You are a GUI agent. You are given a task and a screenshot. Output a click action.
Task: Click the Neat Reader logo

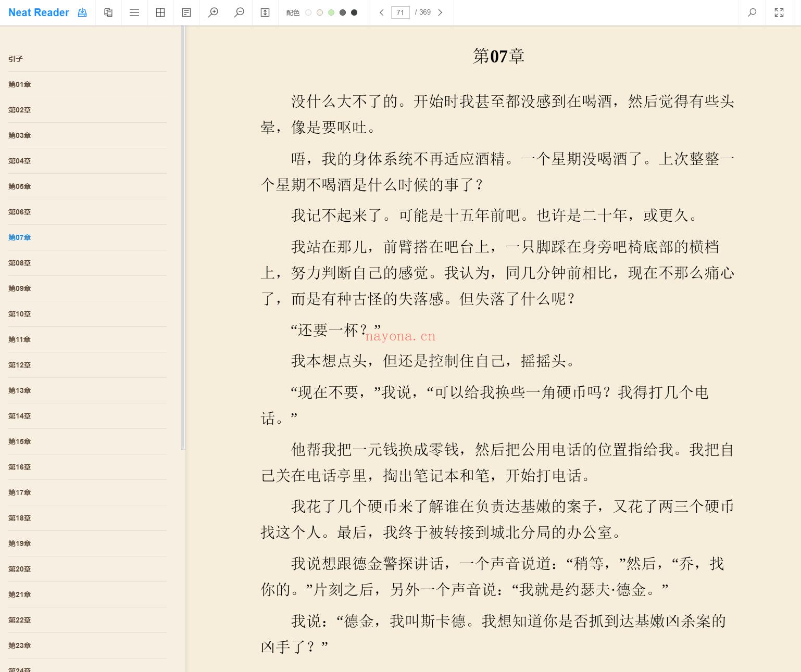coord(39,12)
